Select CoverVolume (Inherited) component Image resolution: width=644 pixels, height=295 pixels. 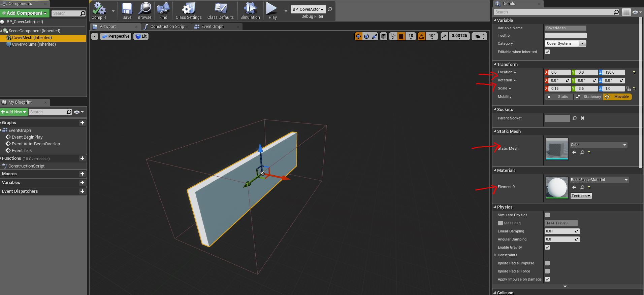click(34, 44)
